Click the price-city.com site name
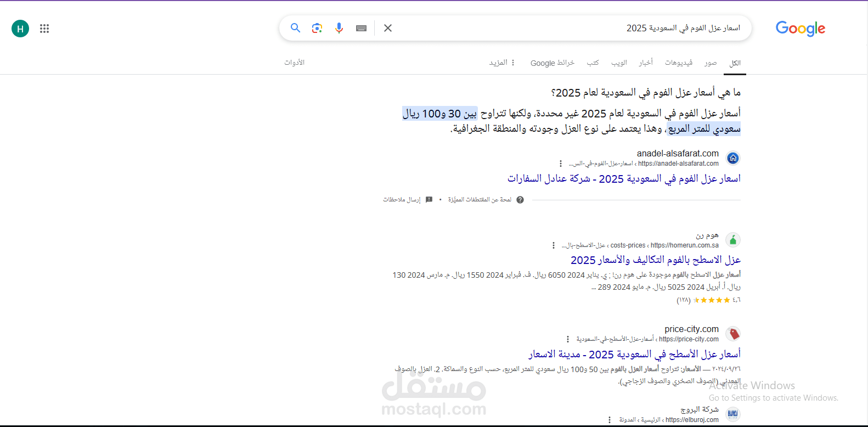This screenshot has width=868, height=427. pos(691,329)
